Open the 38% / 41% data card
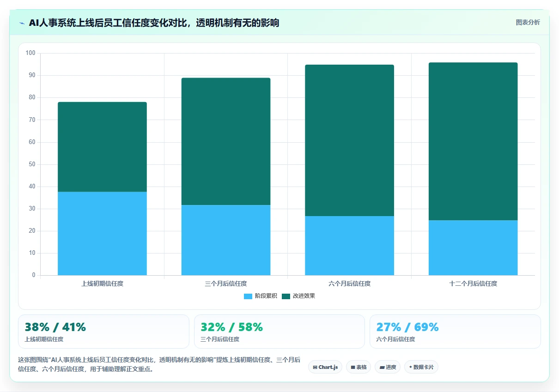The height and width of the screenshot is (392, 559). click(103, 332)
